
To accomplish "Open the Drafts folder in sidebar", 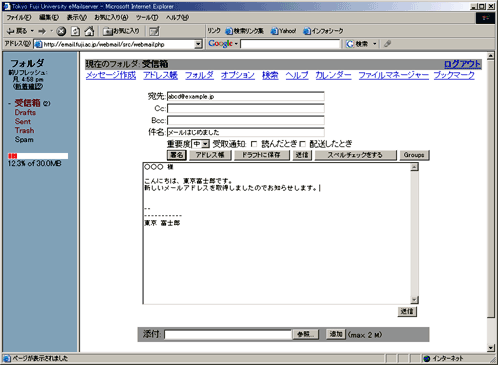I will click(25, 112).
